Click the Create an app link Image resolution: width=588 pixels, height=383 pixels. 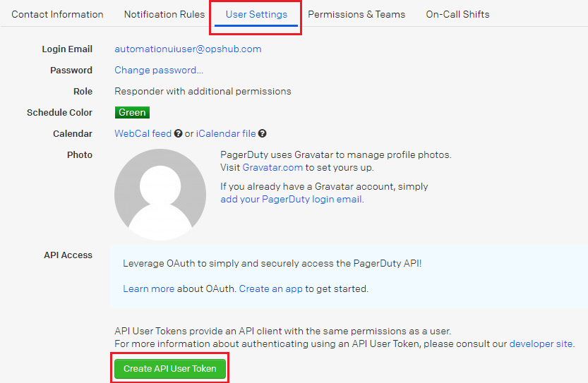pos(270,288)
